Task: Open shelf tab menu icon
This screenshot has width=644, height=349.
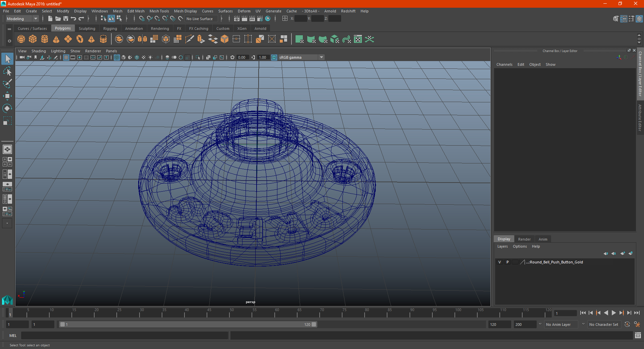Action: [x=9, y=29]
